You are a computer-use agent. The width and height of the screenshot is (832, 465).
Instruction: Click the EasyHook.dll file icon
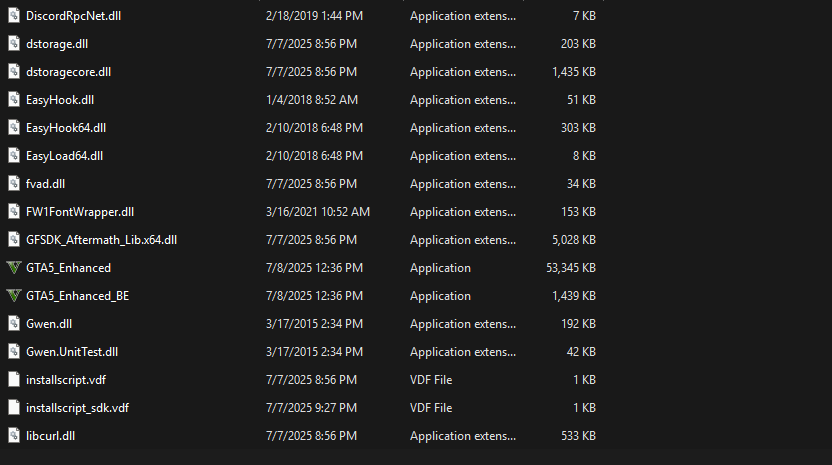(x=13, y=100)
